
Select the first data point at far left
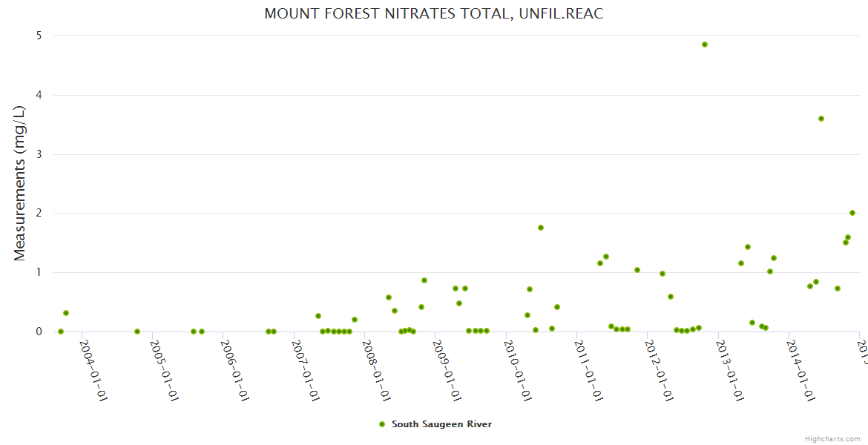point(61,332)
